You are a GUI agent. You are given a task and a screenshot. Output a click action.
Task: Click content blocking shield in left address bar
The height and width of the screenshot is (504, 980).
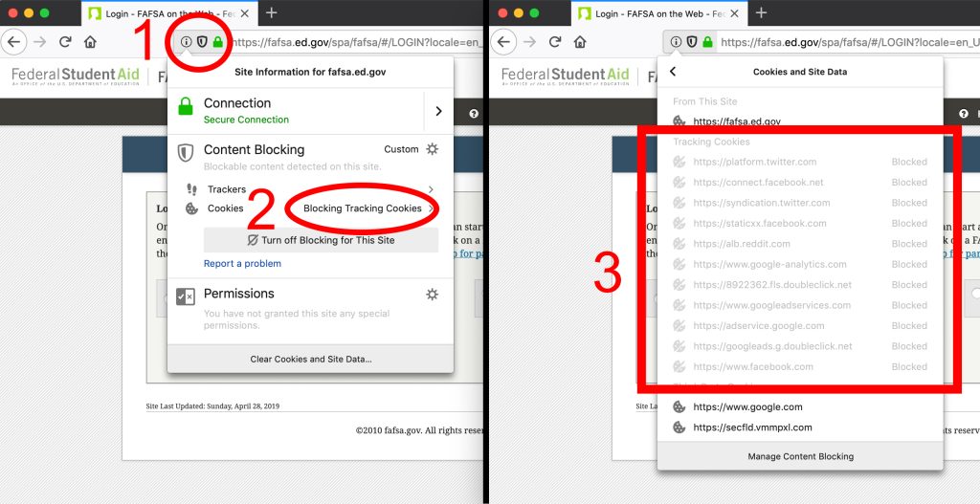pos(202,42)
